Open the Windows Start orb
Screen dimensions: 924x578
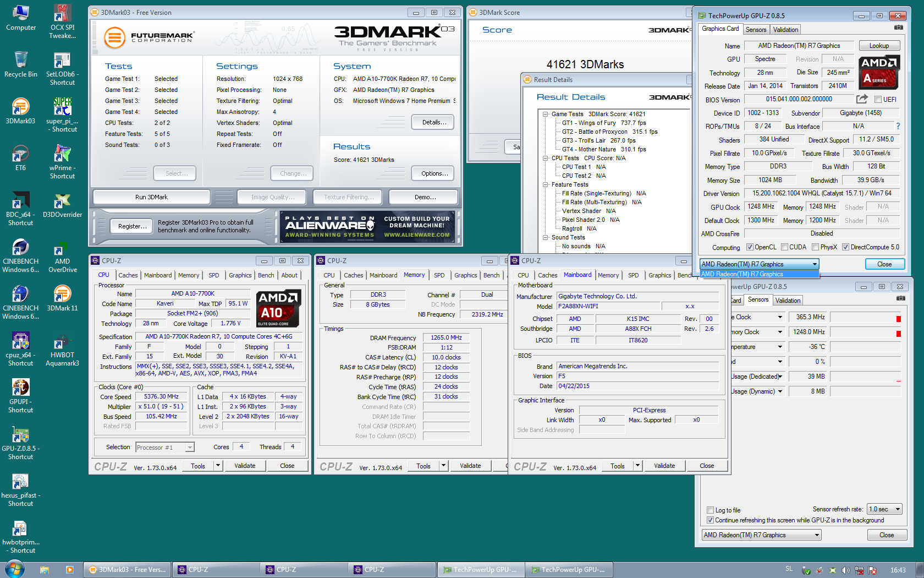15,569
